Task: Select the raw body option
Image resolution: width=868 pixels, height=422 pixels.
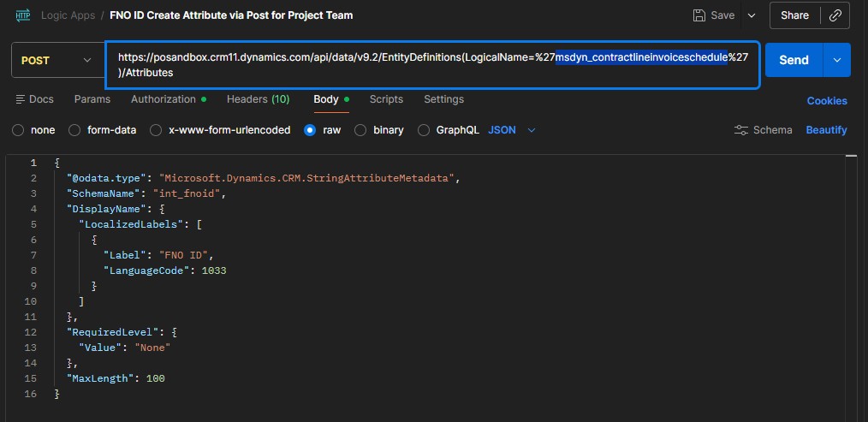Action: click(310, 130)
